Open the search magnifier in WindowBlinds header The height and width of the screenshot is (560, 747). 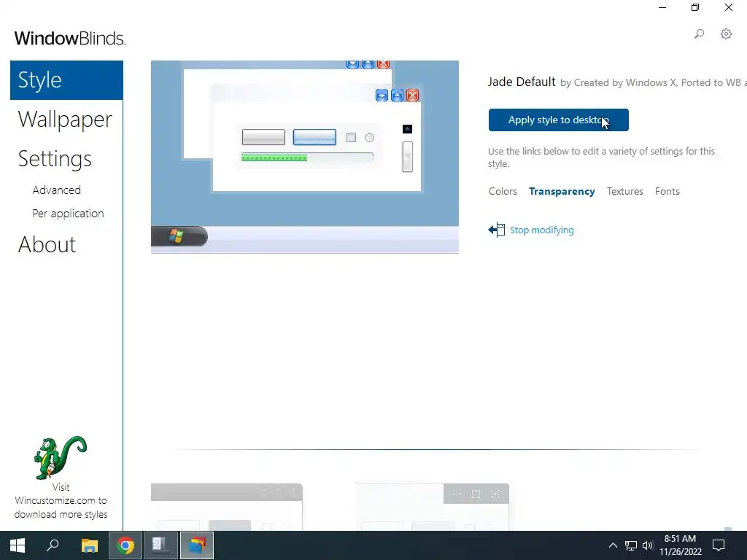click(x=699, y=34)
